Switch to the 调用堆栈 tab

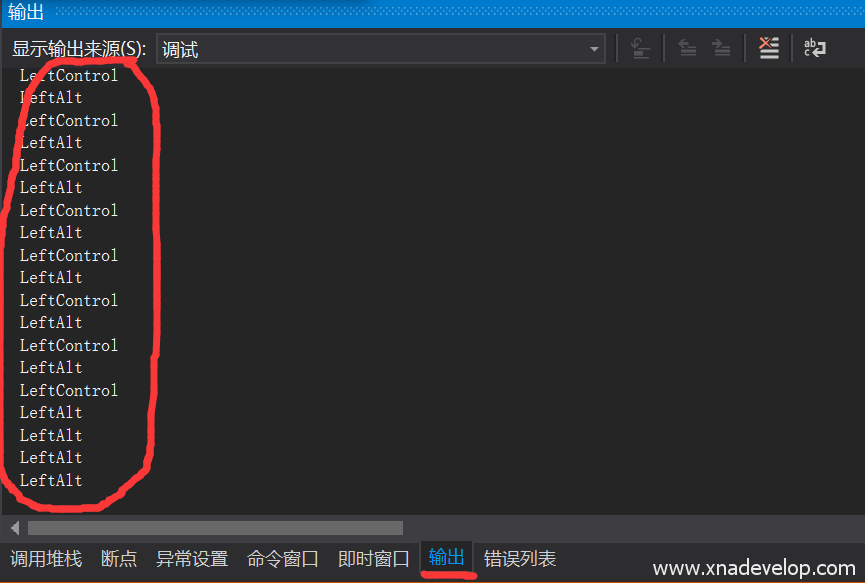tap(46, 559)
